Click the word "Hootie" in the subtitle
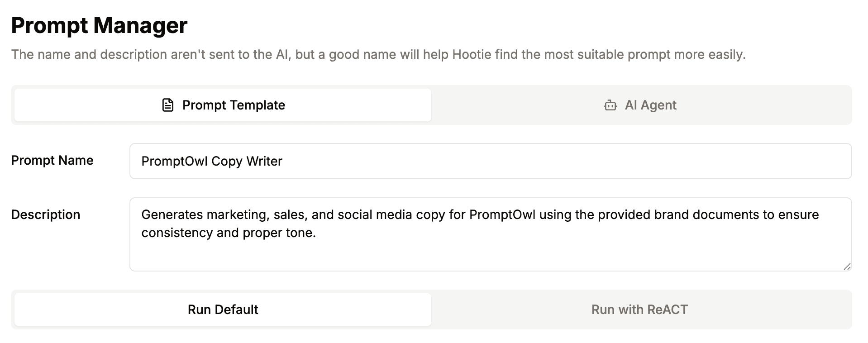The width and height of the screenshot is (868, 343). coord(472,55)
